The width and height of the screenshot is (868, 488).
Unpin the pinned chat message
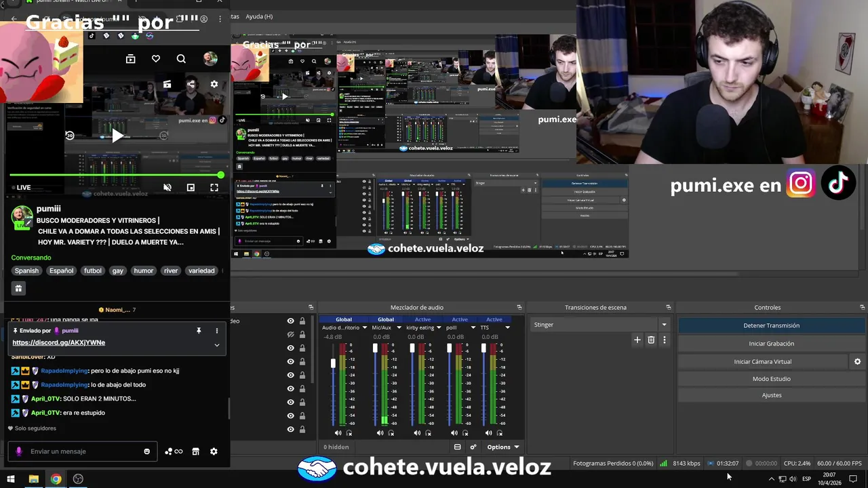point(199,331)
